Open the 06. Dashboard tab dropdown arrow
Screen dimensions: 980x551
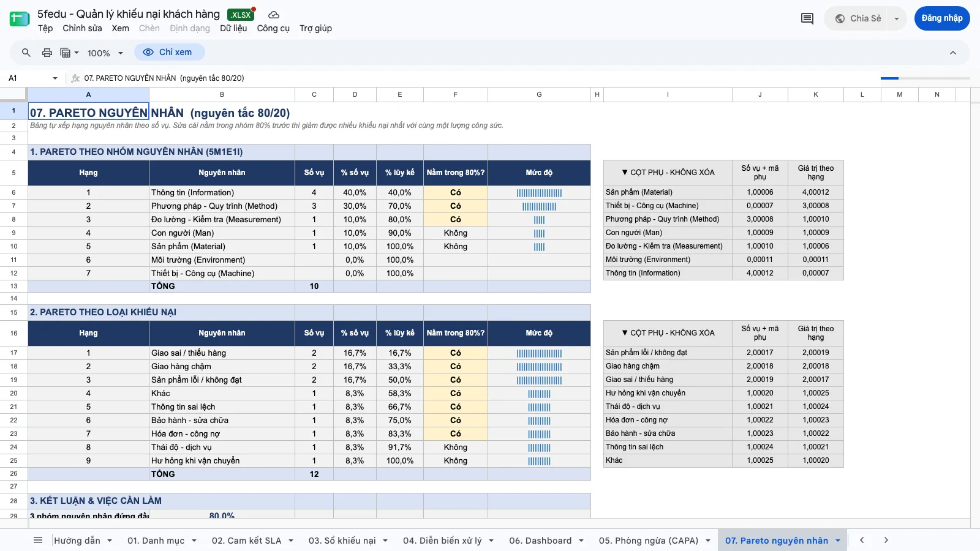click(581, 541)
